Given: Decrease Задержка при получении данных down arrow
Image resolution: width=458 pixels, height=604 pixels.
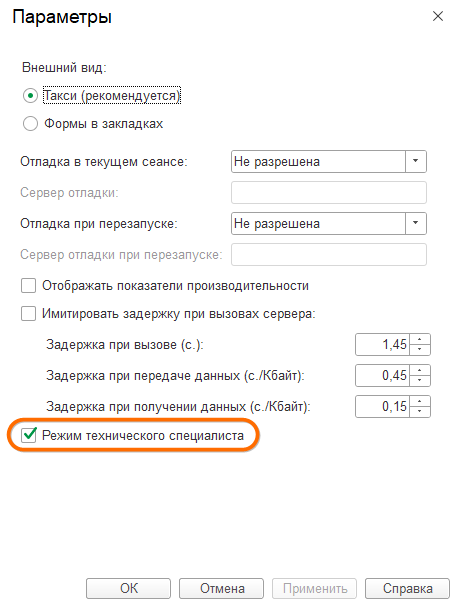Looking at the screenshot, I should [x=419, y=411].
